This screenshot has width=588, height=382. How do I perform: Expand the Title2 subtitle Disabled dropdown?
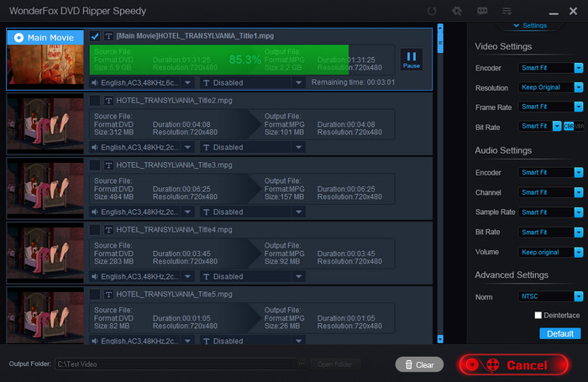[298, 147]
